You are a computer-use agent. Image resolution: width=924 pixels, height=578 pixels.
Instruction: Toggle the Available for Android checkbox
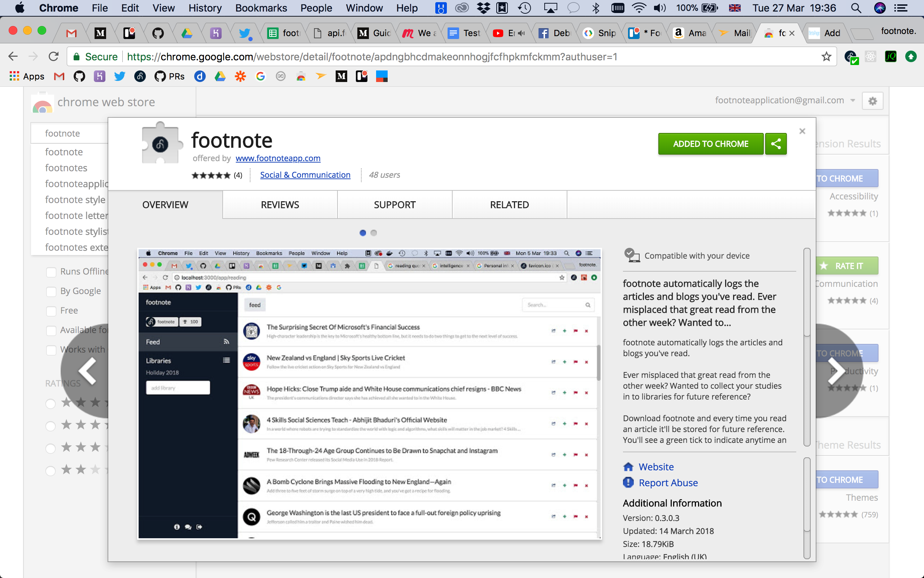click(51, 330)
